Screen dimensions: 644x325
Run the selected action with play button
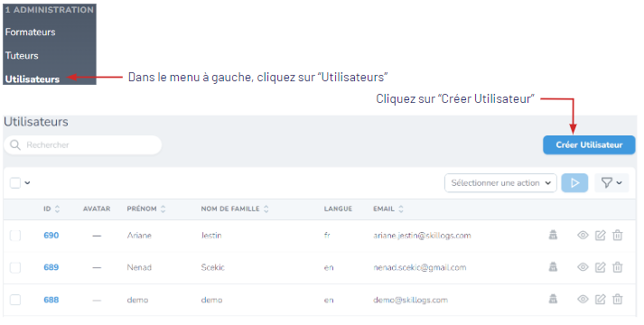tap(574, 183)
